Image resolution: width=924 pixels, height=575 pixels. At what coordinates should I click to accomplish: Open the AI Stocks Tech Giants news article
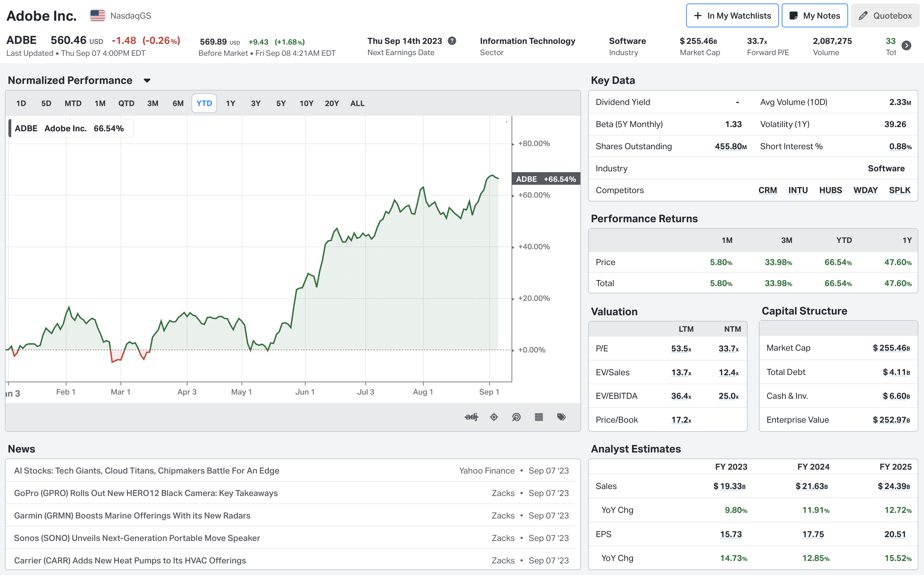tap(147, 471)
